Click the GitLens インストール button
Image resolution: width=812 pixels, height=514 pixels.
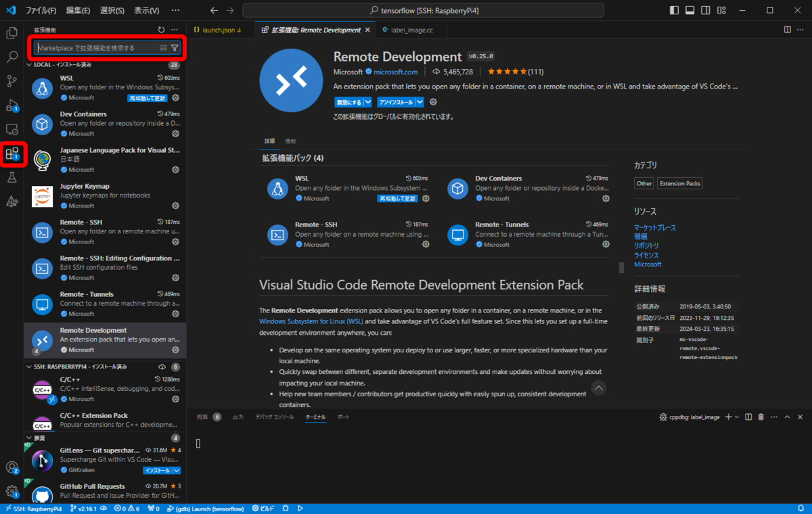tap(157, 470)
